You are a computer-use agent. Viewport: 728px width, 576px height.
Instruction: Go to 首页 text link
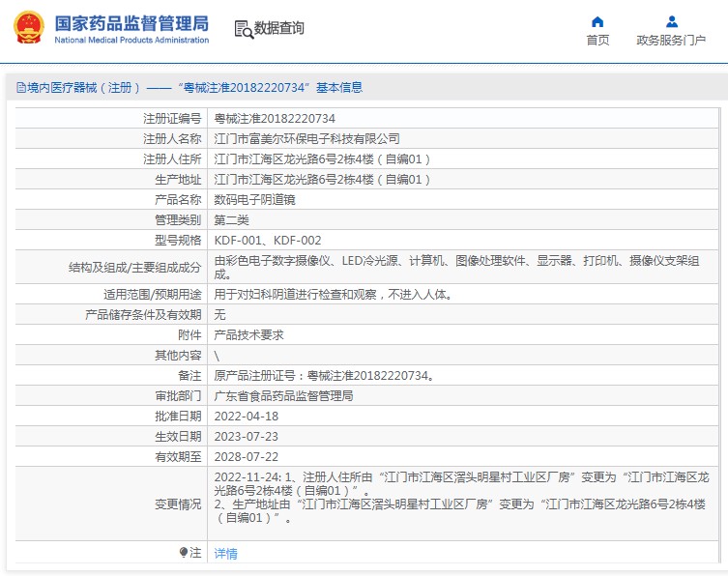(x=597, y=41)
